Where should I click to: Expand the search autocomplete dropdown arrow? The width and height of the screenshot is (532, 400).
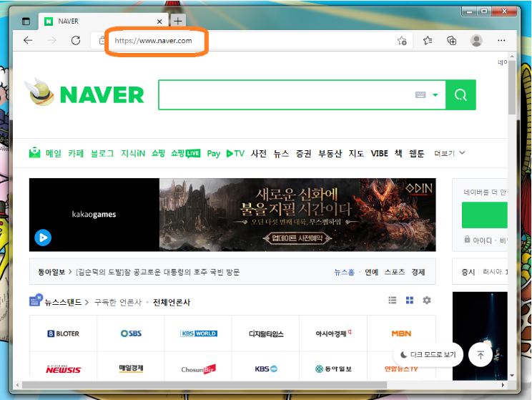click(435, 95)
